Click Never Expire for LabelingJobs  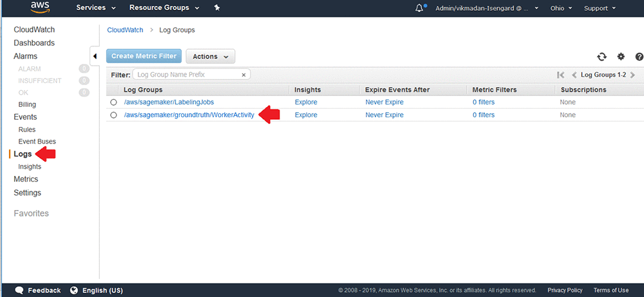[384, 102]
